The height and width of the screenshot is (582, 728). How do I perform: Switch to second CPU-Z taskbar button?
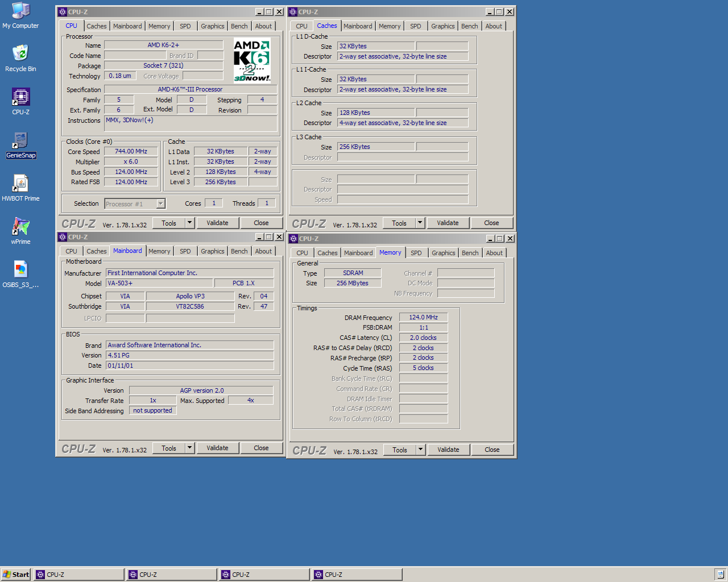[x=171, y=575]
